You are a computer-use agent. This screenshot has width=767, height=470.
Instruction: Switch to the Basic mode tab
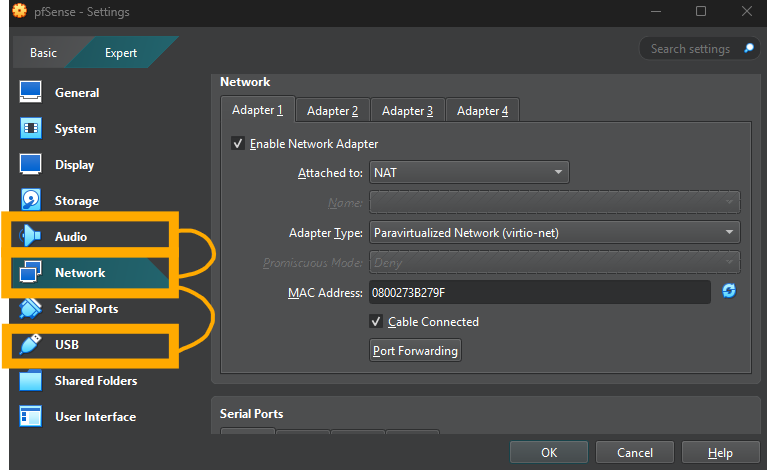point(43,52)
